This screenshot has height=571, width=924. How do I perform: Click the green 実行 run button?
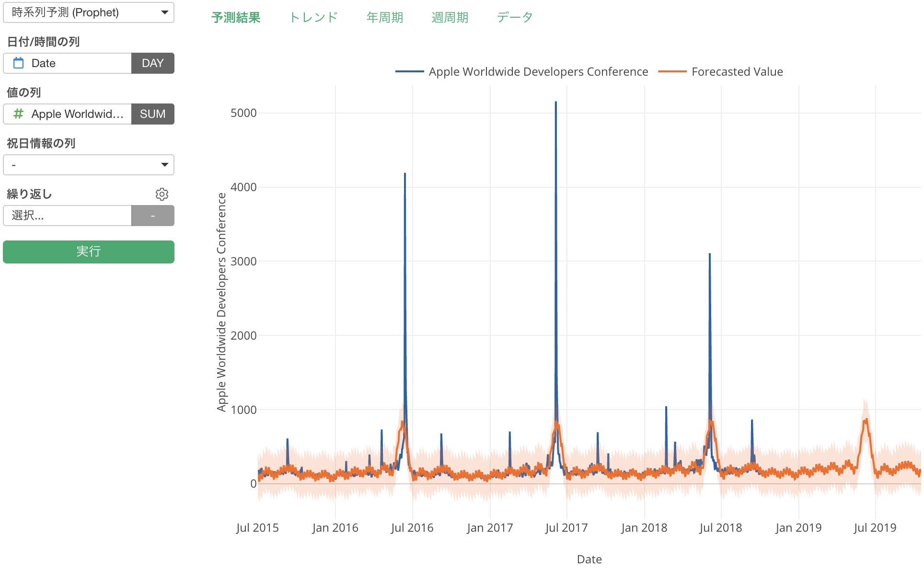coord(89,251)
